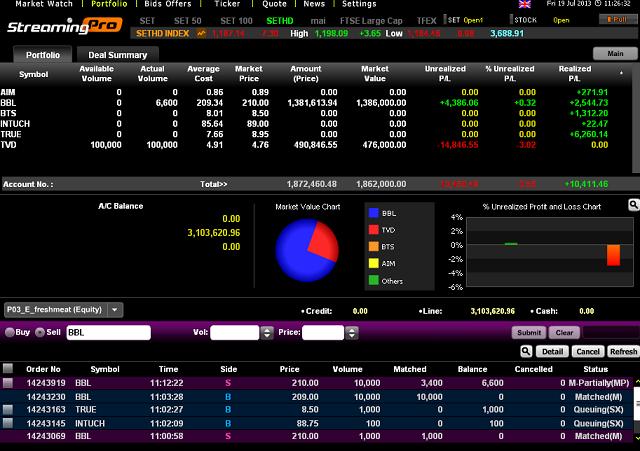Viewport: 640px width, 451px height.
Task: Switch language via the UK flag icon
Action: (x=524, y=4)
